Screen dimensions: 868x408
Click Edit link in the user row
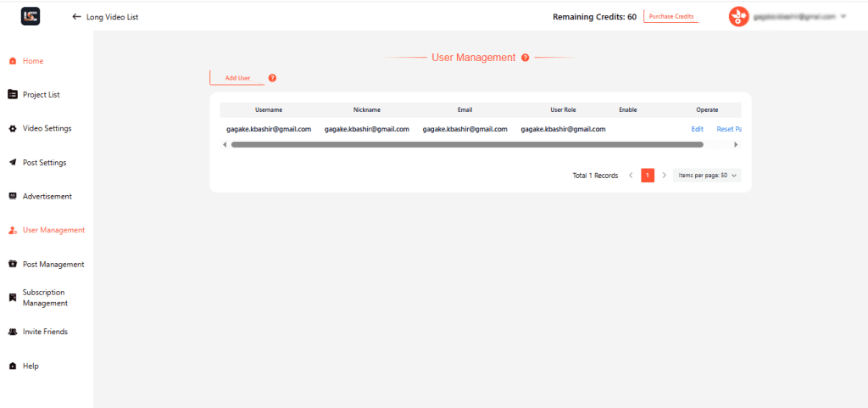[x=698, y=129]
